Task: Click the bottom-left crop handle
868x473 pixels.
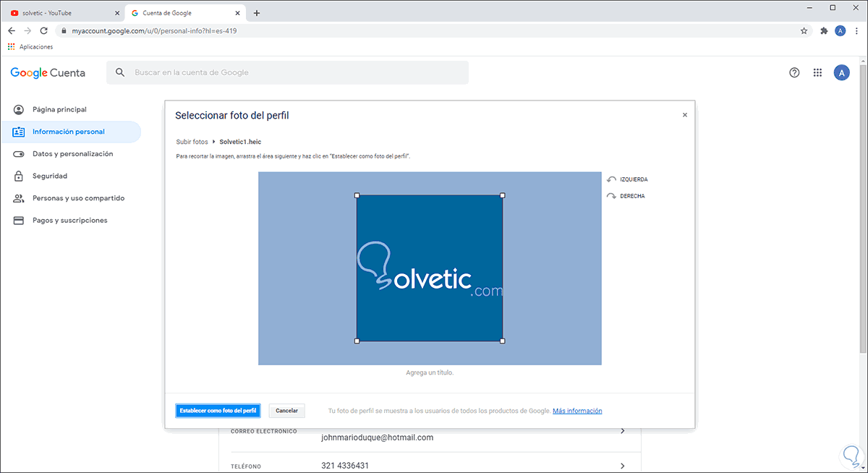Action: (x=357, y=341)
